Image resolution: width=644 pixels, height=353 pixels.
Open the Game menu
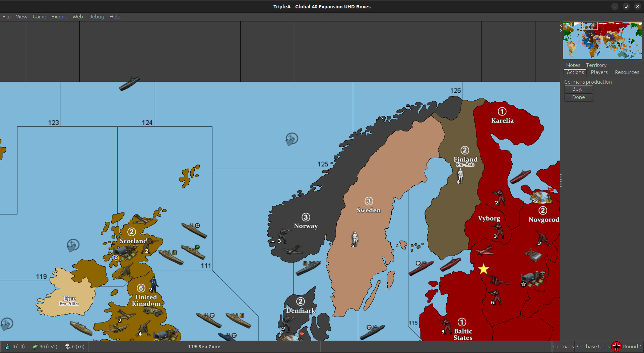(x=39, y=17)
